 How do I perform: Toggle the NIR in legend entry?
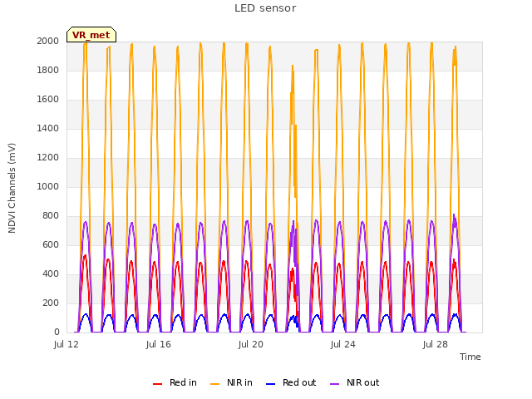tap(231, 382)
